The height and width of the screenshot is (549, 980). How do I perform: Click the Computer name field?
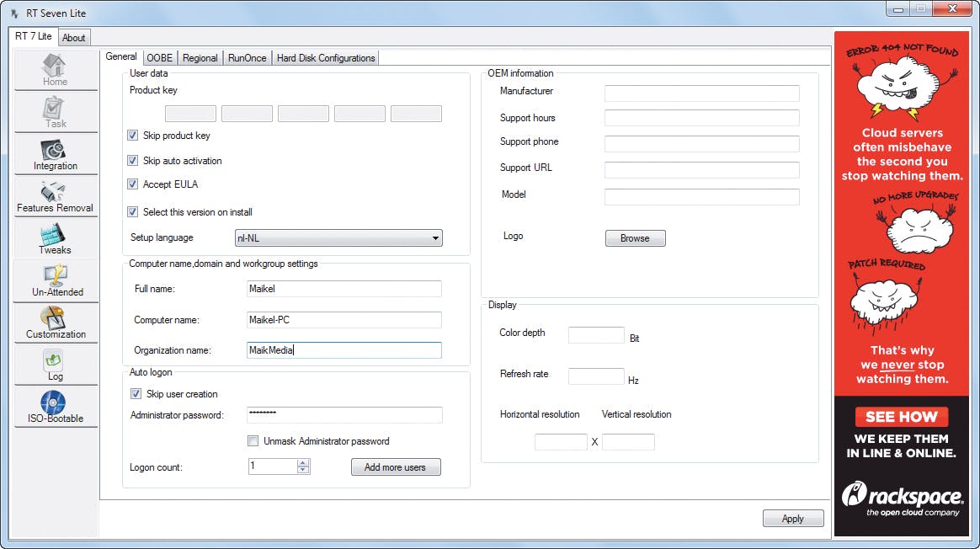344,319
